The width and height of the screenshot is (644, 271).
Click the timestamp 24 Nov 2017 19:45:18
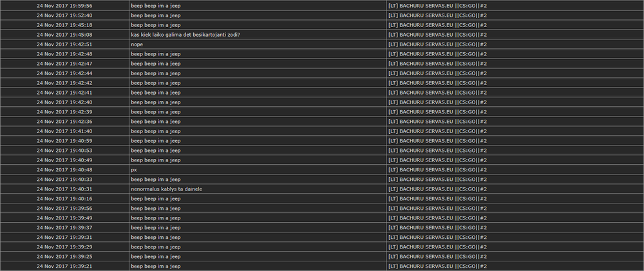[64, 25]
